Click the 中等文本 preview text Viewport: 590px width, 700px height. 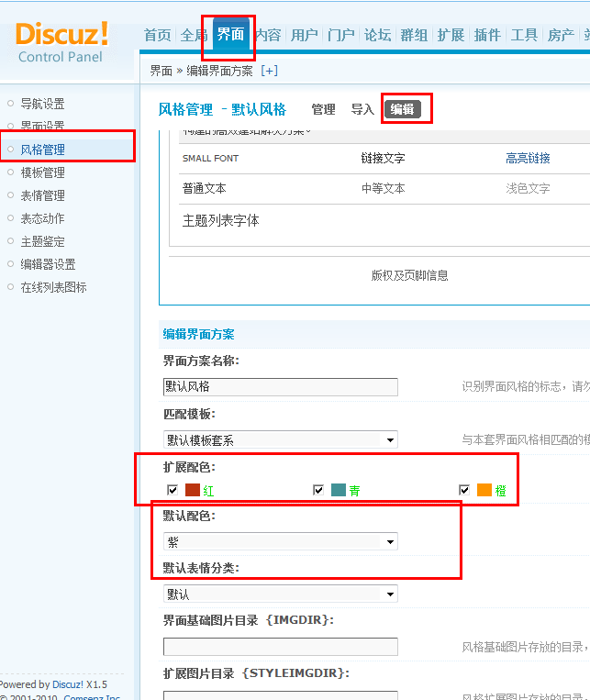[383, 188]
